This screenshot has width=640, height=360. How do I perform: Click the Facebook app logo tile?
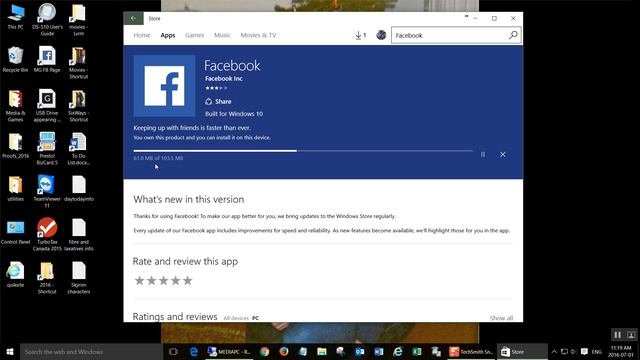[164, 86]
